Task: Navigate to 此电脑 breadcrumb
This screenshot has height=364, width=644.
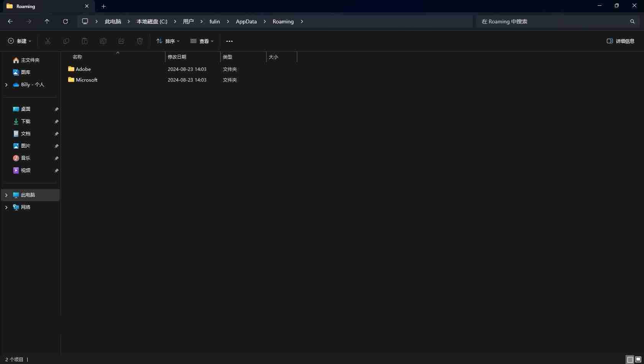Action: (x=113, y=21)
